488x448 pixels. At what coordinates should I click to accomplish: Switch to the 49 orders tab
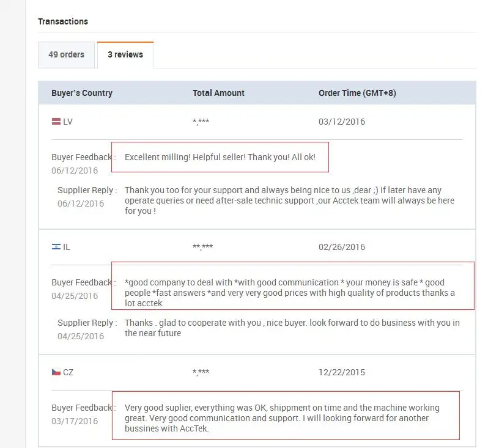(x=66, y=54)
